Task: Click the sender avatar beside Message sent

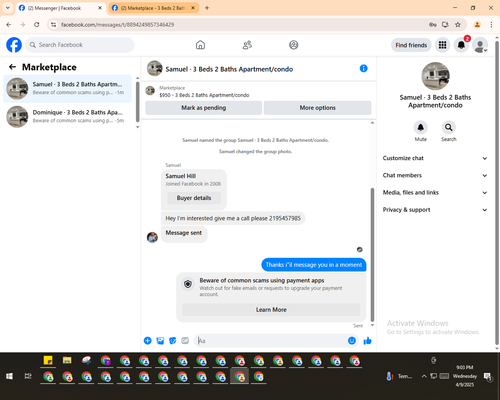Action: click(x=152, y=237)
